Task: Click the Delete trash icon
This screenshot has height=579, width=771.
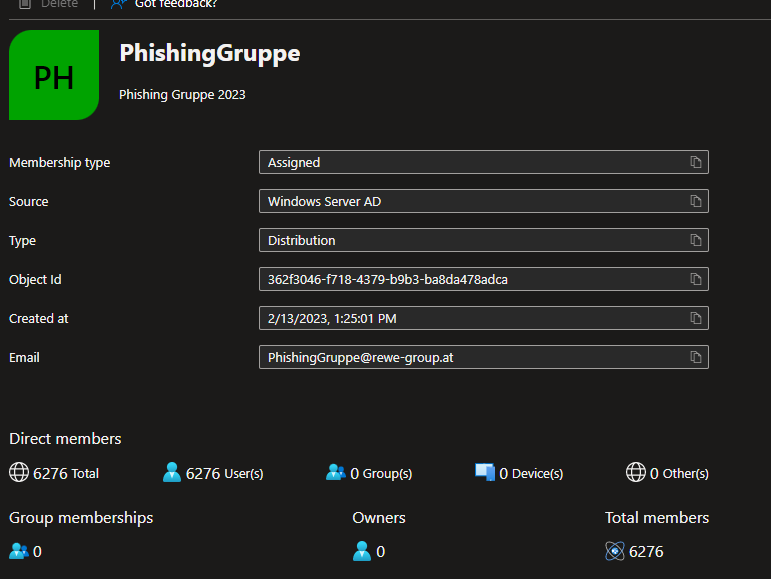Action: (24, 4)
